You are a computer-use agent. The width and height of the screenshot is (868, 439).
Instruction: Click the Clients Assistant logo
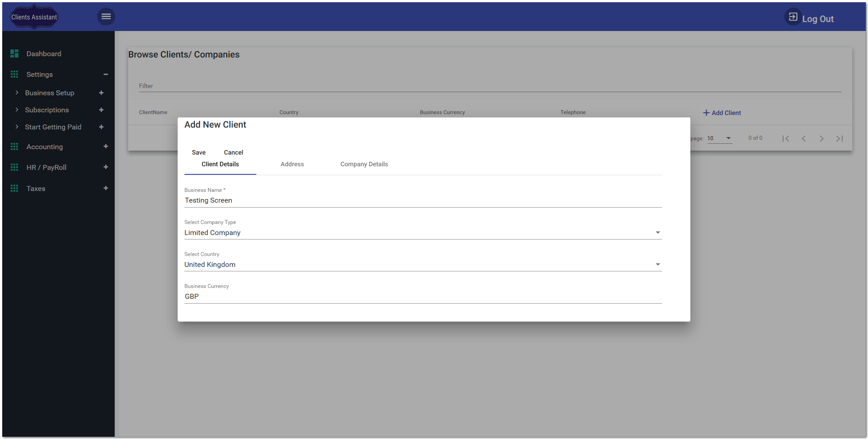(x=33, y=17)
